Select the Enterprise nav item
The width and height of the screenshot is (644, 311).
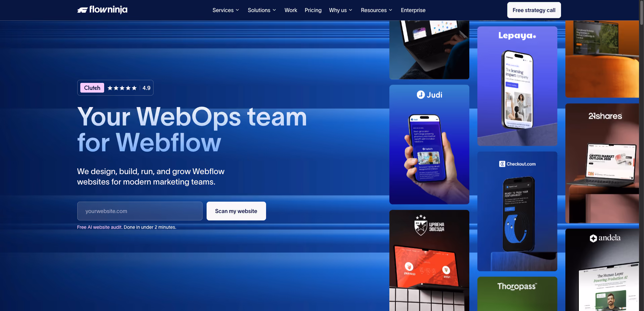click(413, 10)
